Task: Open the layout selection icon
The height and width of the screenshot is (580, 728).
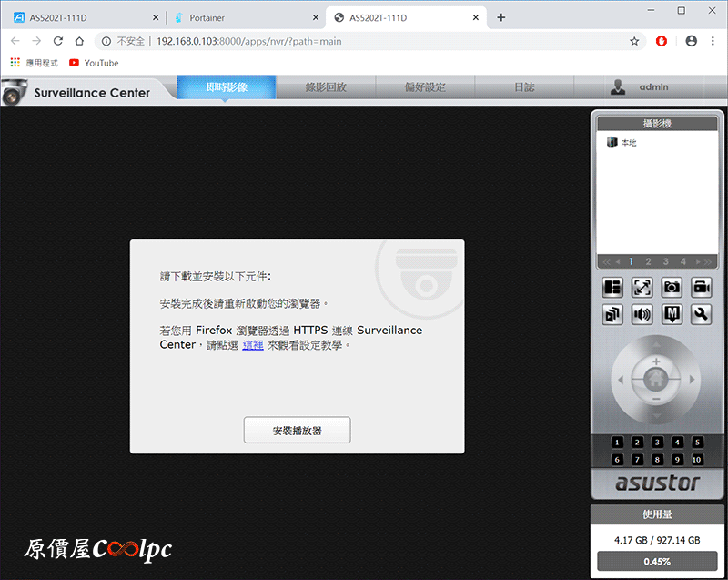Action: tap(612, 288)
